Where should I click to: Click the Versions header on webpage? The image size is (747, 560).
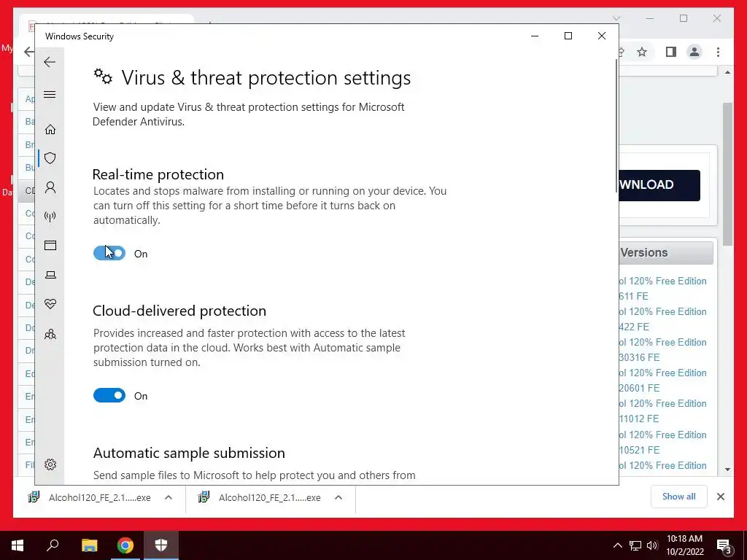point(665,252)
